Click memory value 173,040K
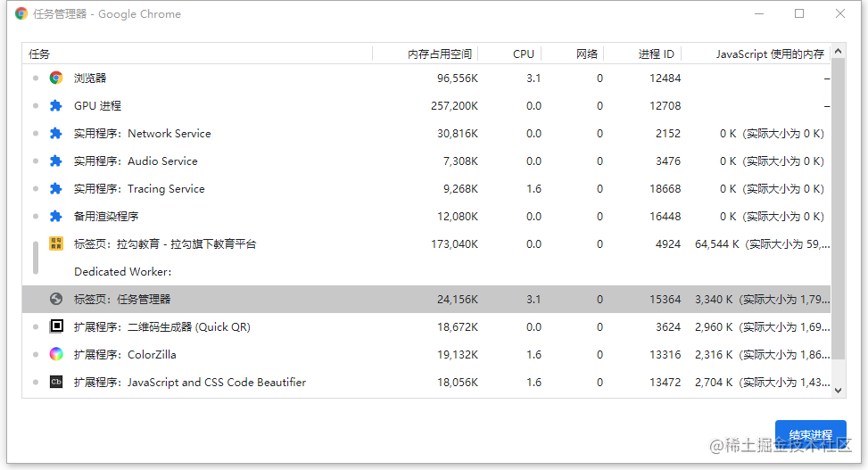868x470 pixels. [x=454, y=244]
